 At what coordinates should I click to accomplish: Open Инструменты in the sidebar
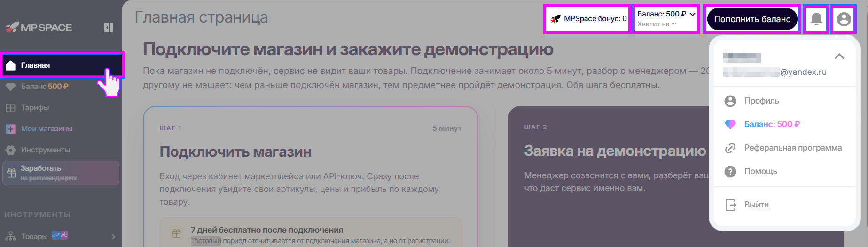coord(46,150)
